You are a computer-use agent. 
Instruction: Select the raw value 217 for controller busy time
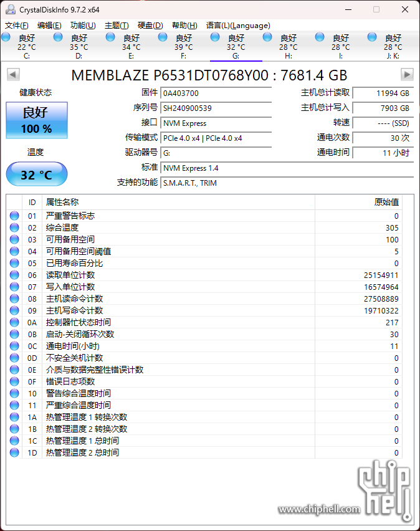pyautogui.click(x=392, y=323)
